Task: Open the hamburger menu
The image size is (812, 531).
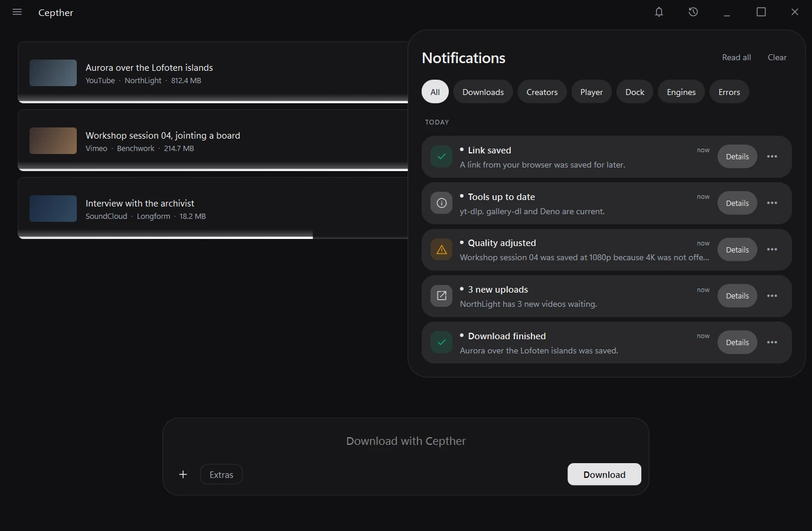Action: (x=17, y=12)
